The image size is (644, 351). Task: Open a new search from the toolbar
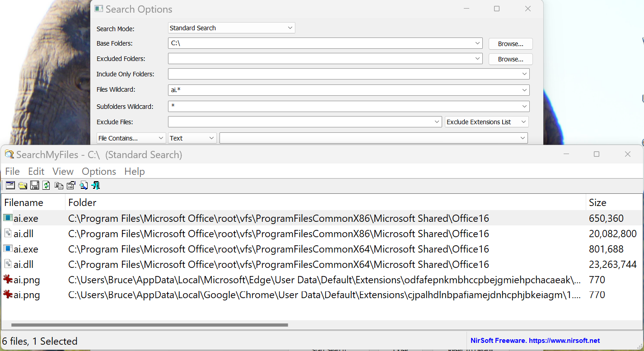pyautogui.click(x=10, y=185)
